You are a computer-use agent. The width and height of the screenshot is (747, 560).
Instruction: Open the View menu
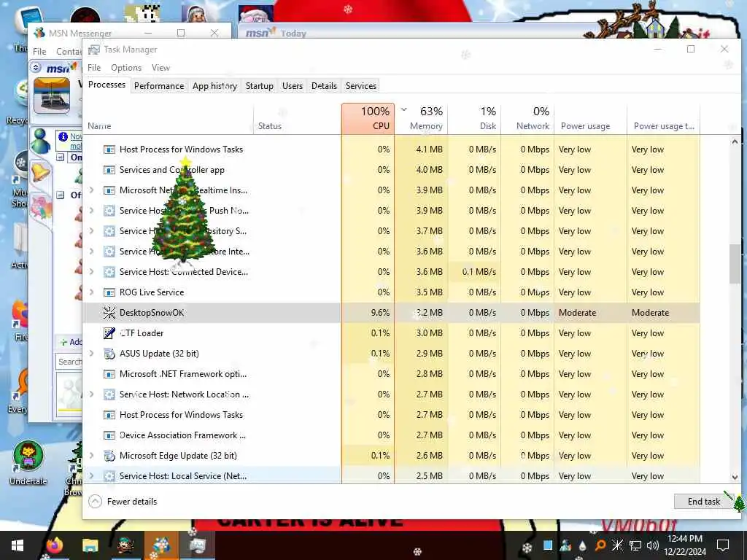(160, 68)
